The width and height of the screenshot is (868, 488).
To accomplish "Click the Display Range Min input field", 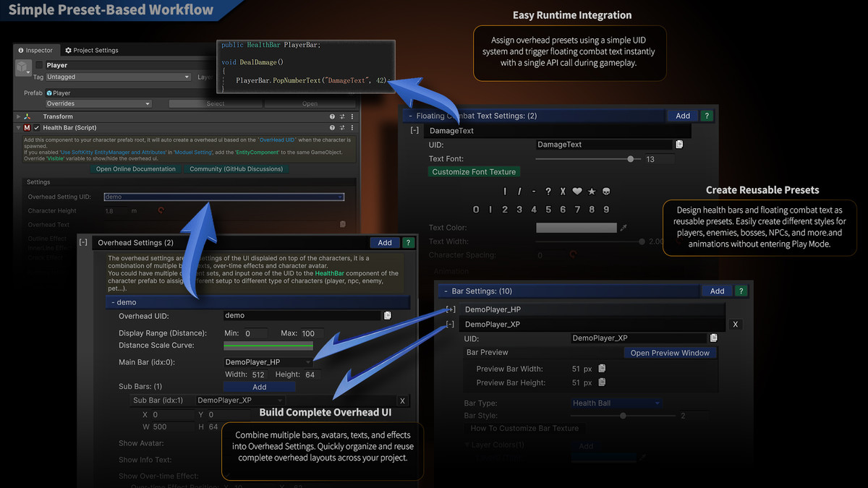I will pyautogui.click(x=258, y=333).
